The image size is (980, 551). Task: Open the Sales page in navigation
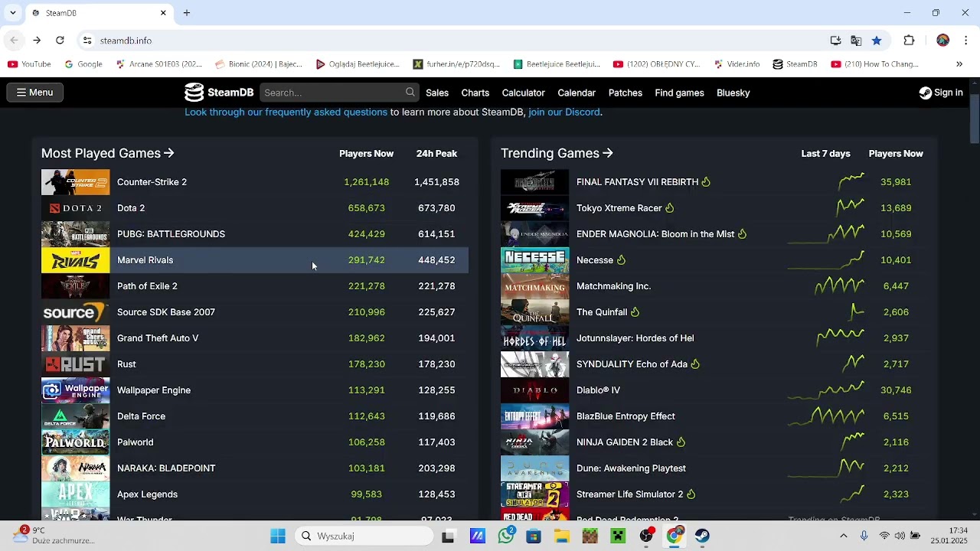pos(437,93)
